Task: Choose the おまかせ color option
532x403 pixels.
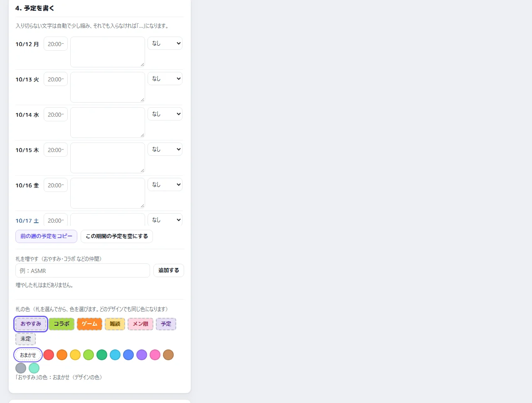Action: [28, 355]
